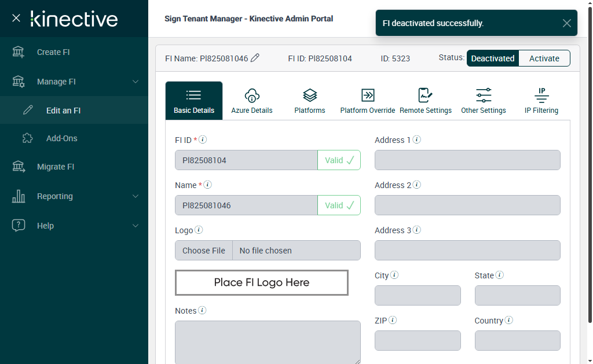Show info for the FI ID field
Screen dimensions: 593x364
pos(203,139)
